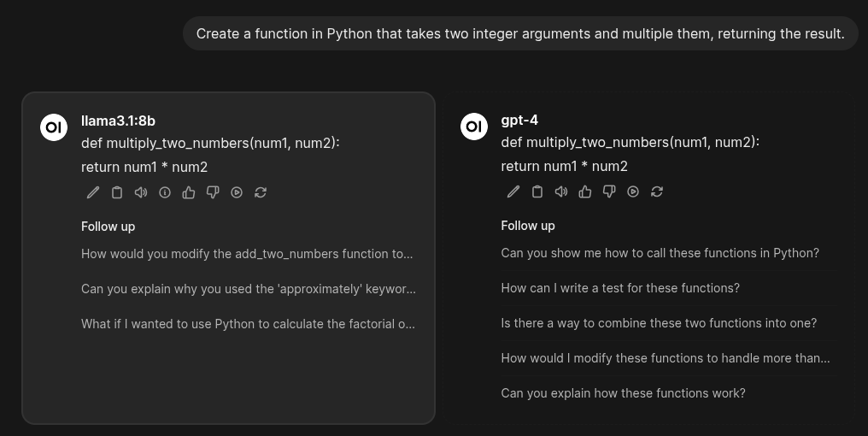
Task: Copy the llama3.1:8b response to clipboard
Action: [x=117, y=192]
